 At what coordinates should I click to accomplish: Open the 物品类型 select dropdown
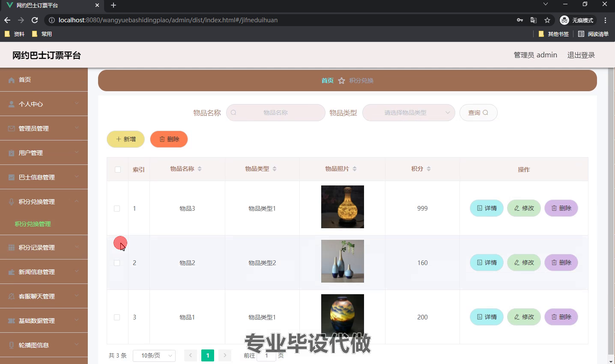pos(409,113)
